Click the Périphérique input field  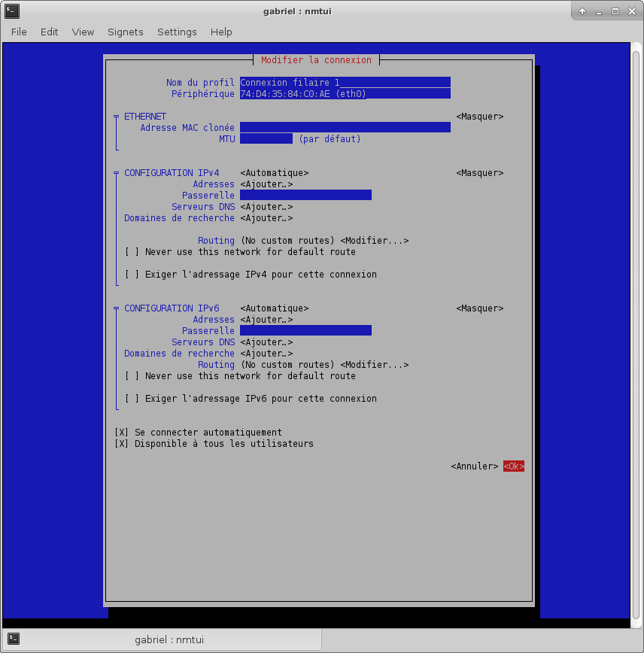click(x=345, y=93)
